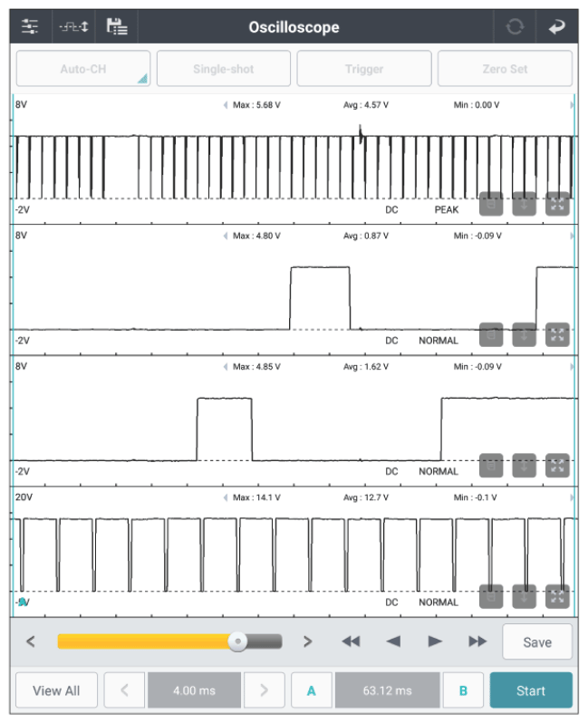This screenshot has height=723, width=588.
Task: Fast forward with double-right arrows
Action: pyautogui.click(x=477, y=641)
